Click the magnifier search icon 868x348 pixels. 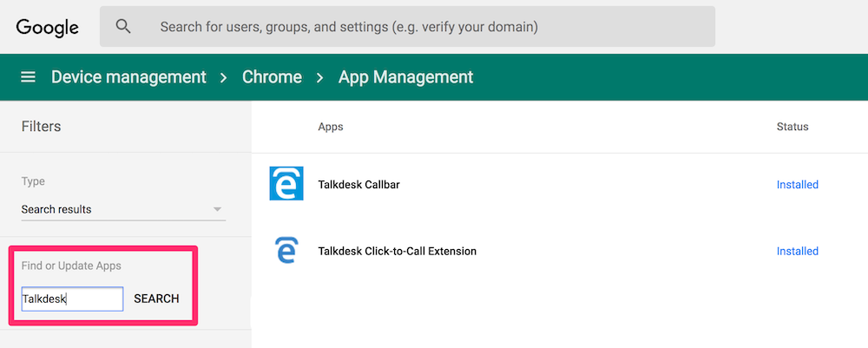coord(123,27)
